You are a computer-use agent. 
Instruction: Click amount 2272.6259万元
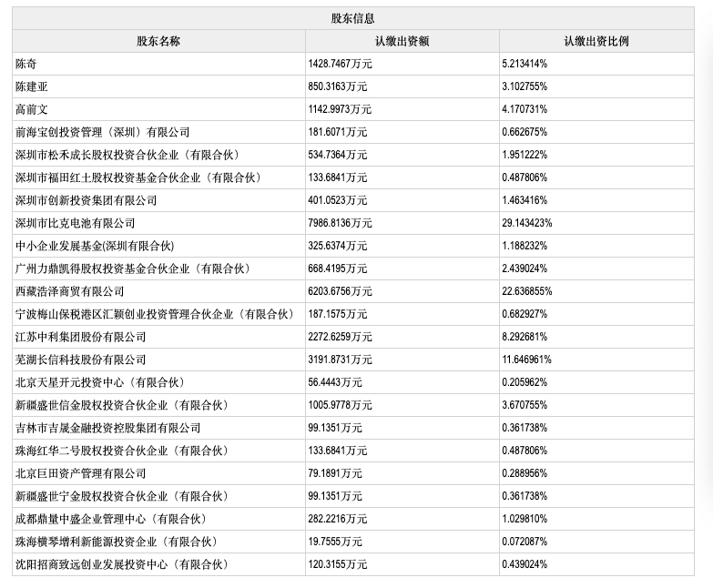[x=340, y=337]
